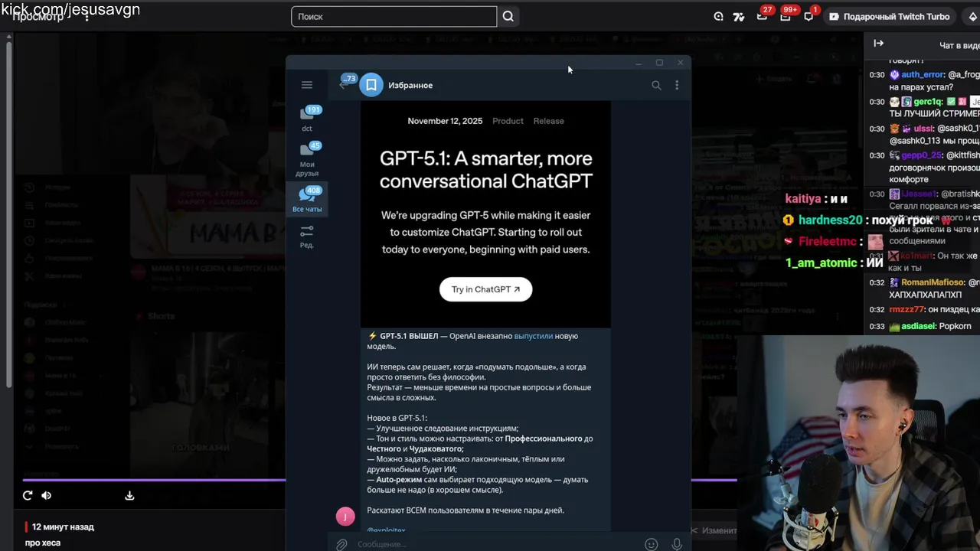Click the hardness20 overlay chat name
Screen dimensions: 980x551
(x=830, y=220)
